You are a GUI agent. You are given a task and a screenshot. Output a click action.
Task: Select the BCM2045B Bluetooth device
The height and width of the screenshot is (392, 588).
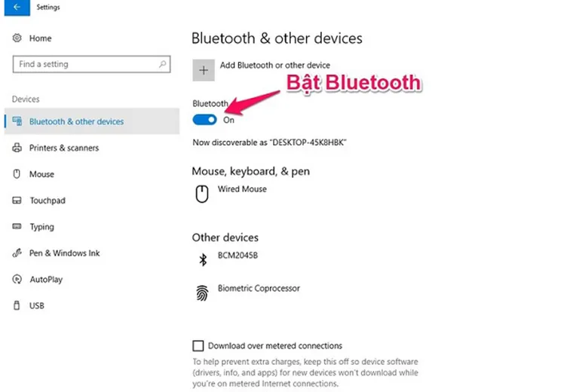[238, 256]
